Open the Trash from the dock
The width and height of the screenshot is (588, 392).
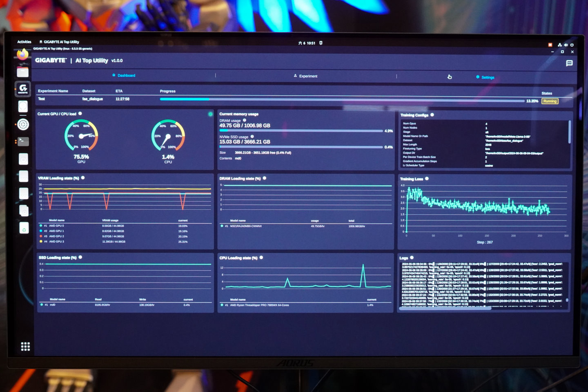point(24,228)
